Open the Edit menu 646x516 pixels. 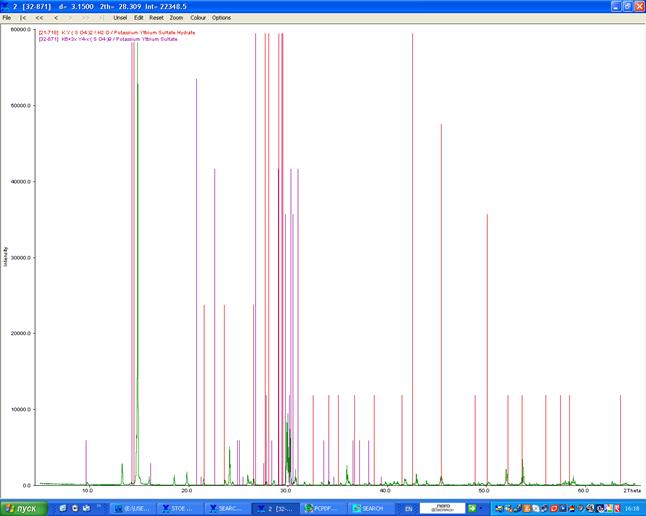click(139, 18)
